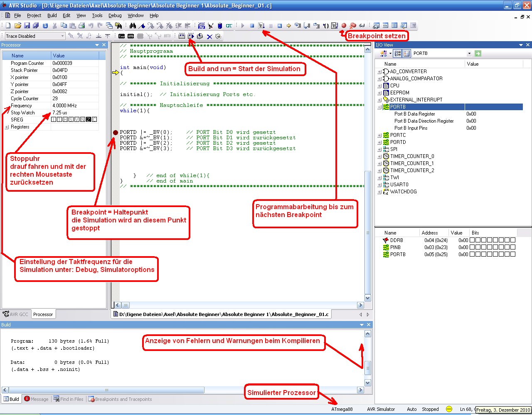Expand the Registers node in Processor panel

click(x=7, y=127)
